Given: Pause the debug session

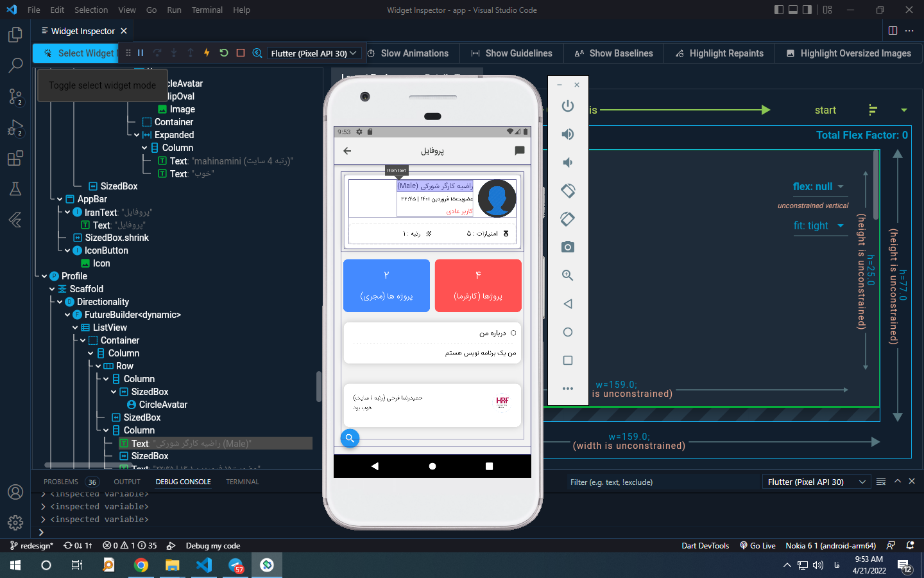Looking at the screenshot, I should point(141,53).
